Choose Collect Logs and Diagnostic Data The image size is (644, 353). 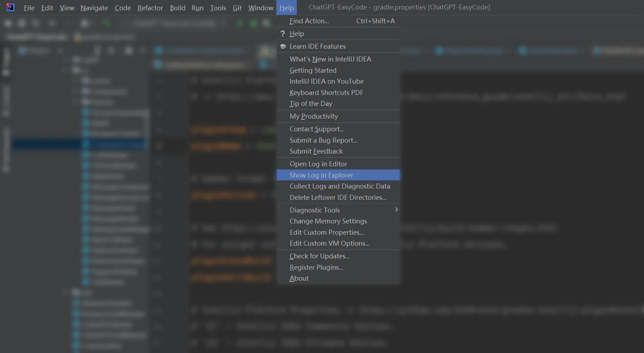[338, 186]
